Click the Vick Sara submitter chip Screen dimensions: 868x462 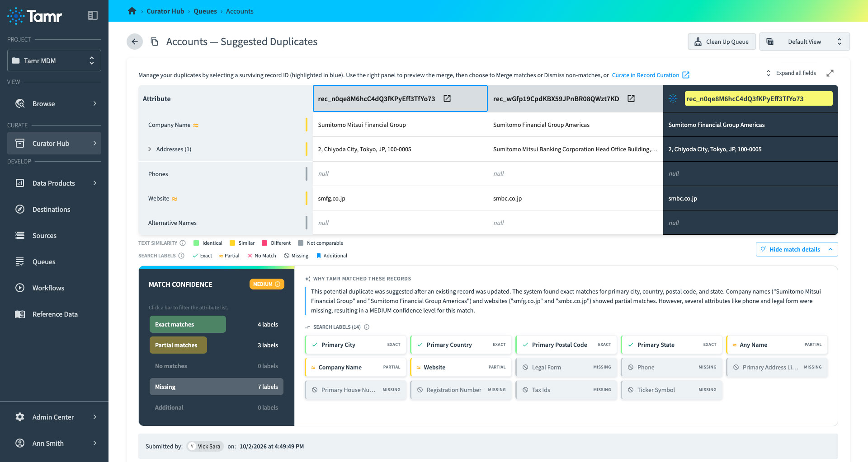click(205, 446)
